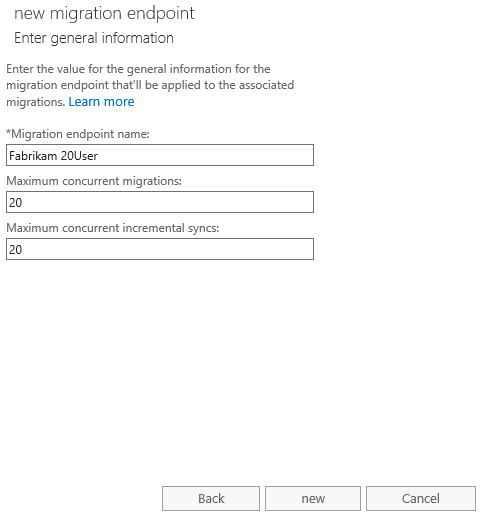Click the 'Maximum concurrent incremental syncs:' label

click(113, 228)
